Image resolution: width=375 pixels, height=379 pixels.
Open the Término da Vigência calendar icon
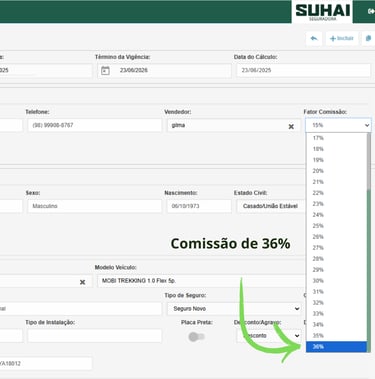[105, 70]
